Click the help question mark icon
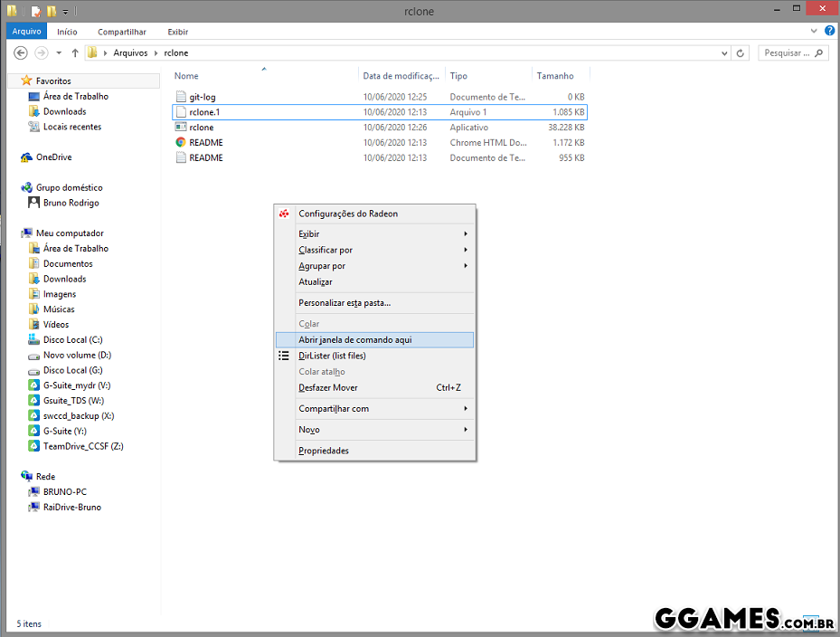840x637 pixels. point(829,31)
